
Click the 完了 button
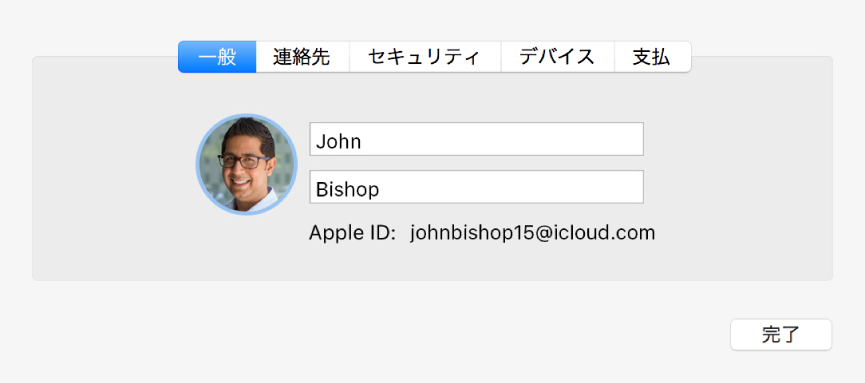pos(781,334)
